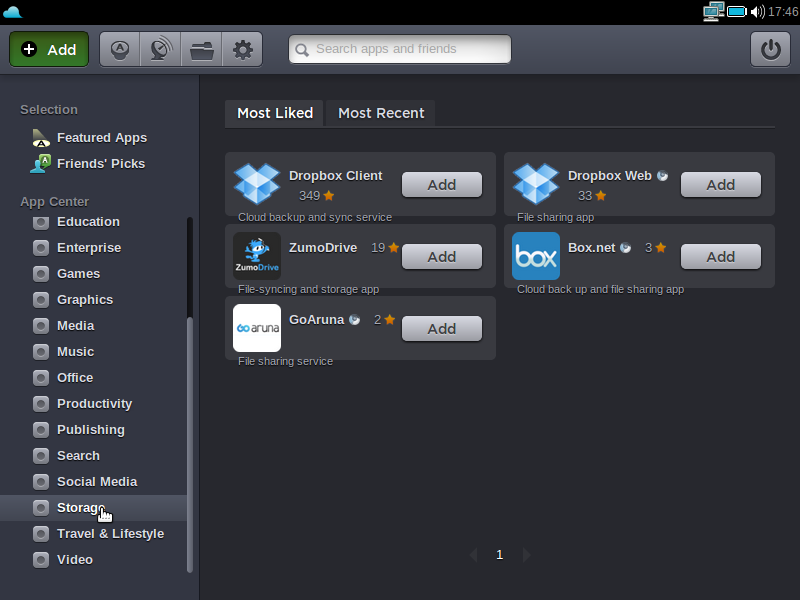The height and width of the screenshot is (600, 800).
Task: Add the ZumoDrive app
Action: (441, 257)
